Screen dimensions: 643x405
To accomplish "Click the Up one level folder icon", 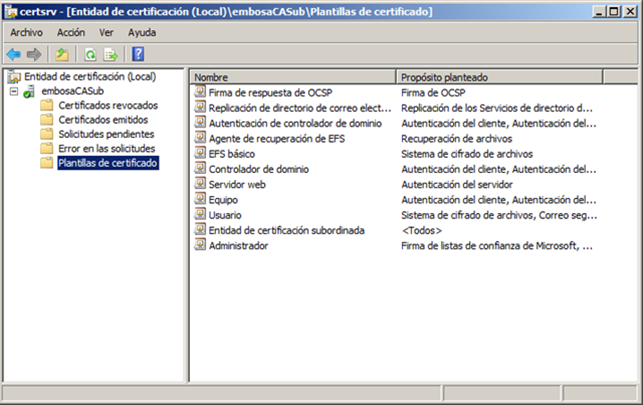I will click(62, 54).
